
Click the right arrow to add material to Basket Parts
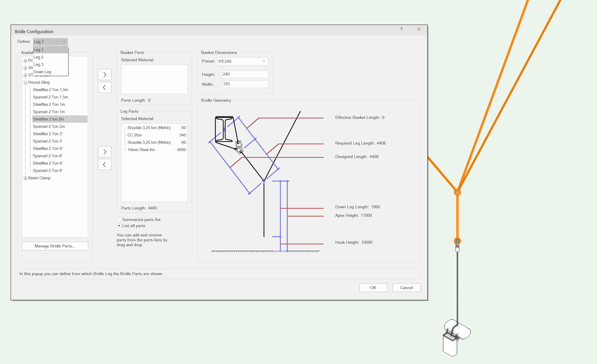pos(104,74)
